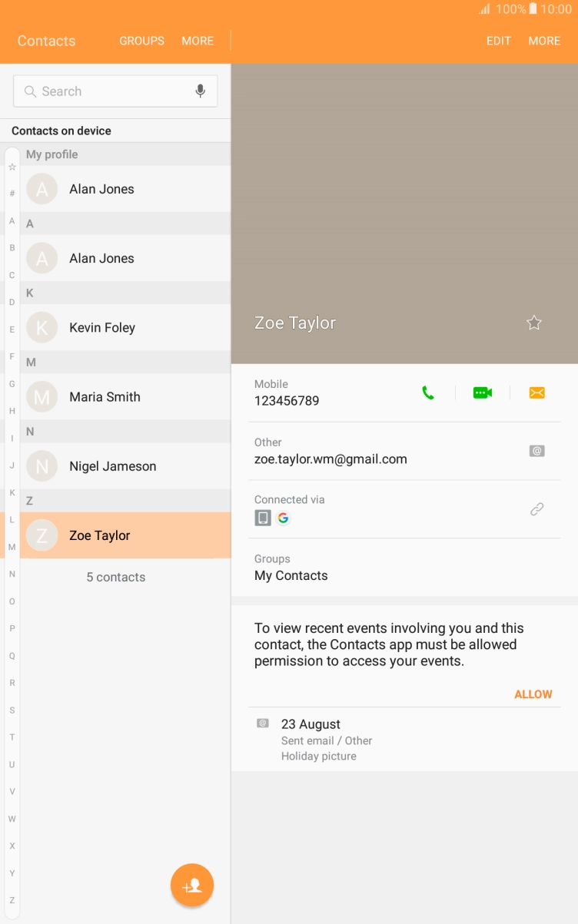Open the MORE menu next to GROUPS
This screenshot has width=578, height=924.
point(198,41)
